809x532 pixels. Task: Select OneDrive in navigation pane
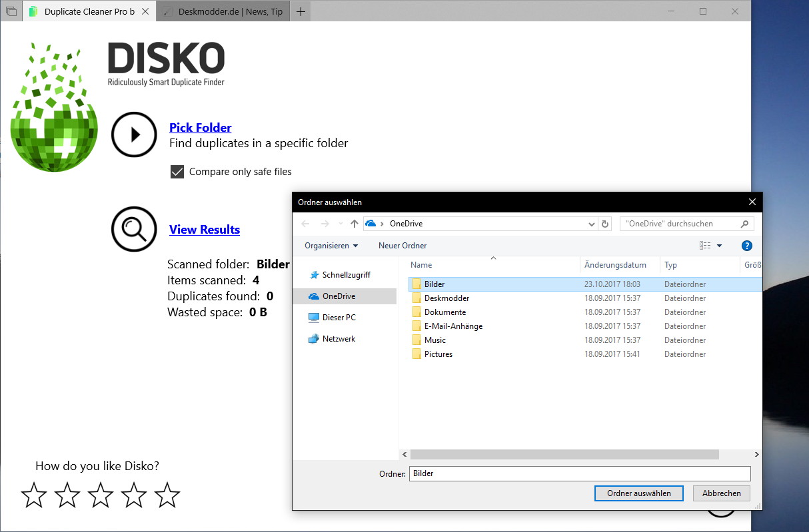(x=345, y=296)
